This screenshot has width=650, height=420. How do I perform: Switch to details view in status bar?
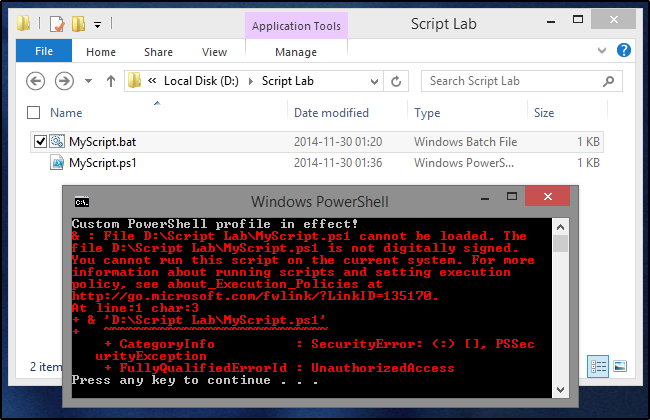click(599, 366)
